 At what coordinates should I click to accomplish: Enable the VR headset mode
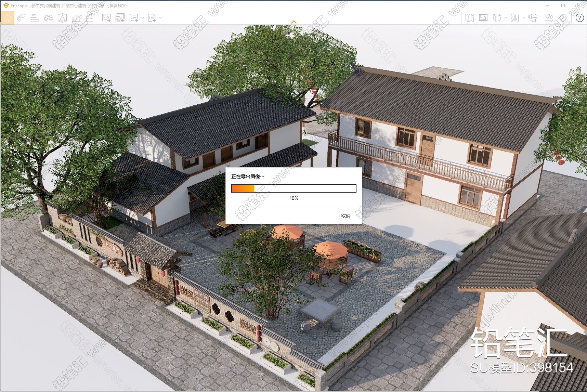click(x=533, y=18)
